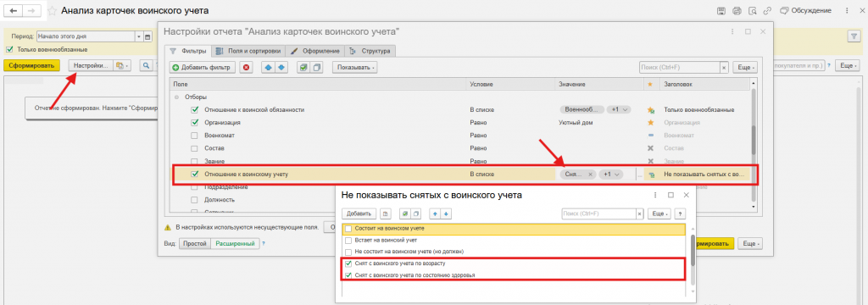Move filter down with blue arrow
The image size is (868, 305).
coord(281,68)
